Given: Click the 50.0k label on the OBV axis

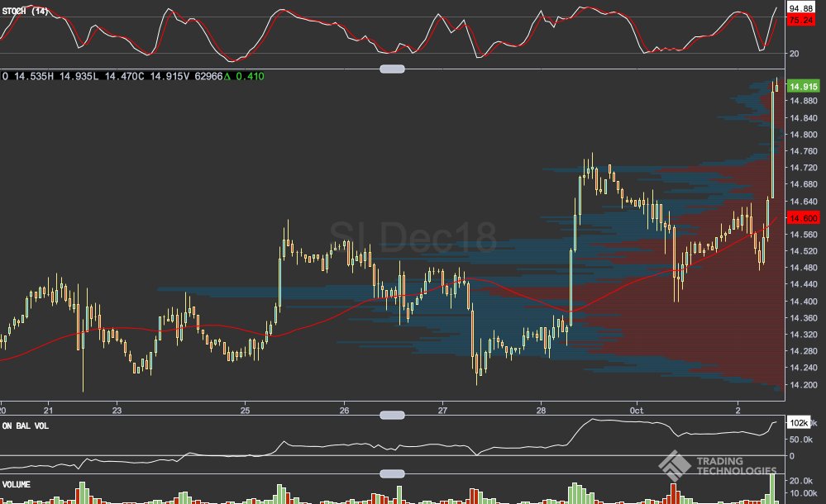Looking at the screenshot, I should pyautogui.click(x=800, y=440).
